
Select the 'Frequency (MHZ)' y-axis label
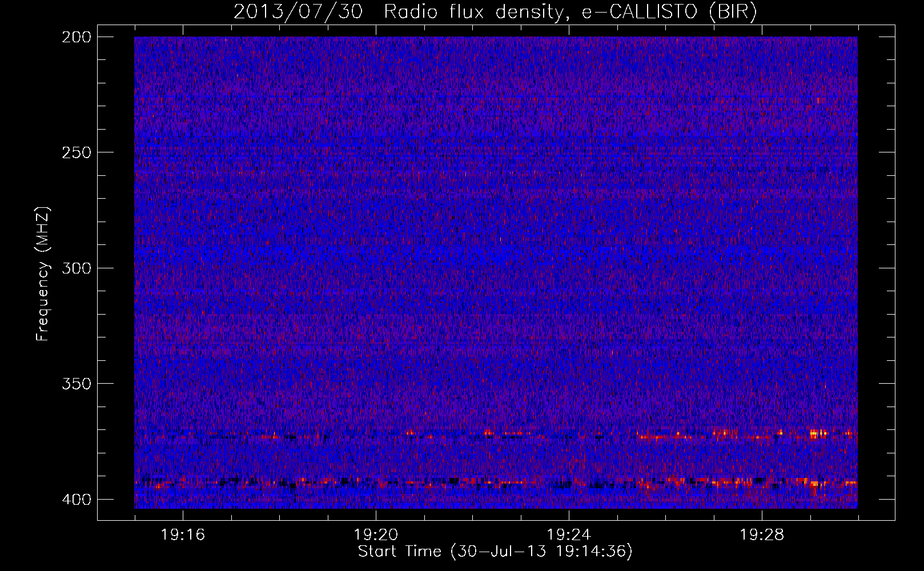click(43, 274)
